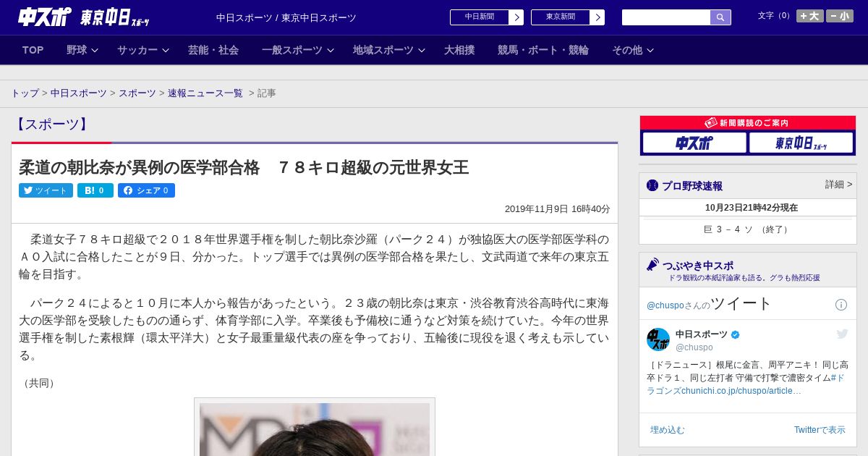This screenshot has height=456, width=868.
Task: Increase text size with the 大 button
Action: 809,16
